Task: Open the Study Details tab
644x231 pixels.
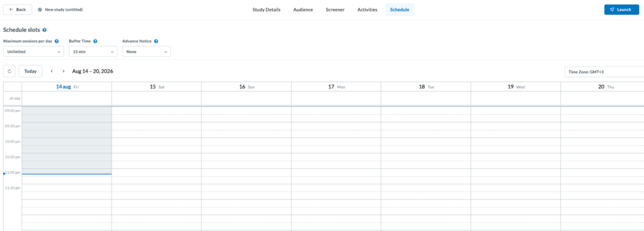Action: pos(267,9)
